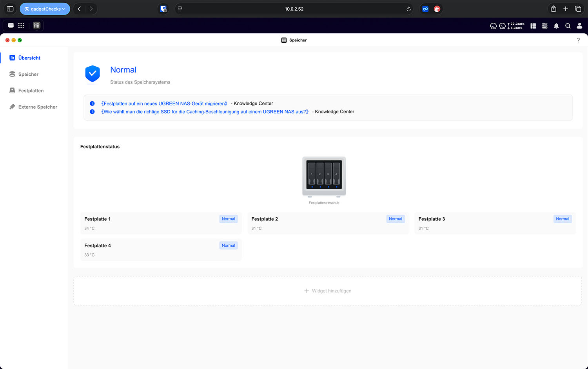Click the Speicher app icon in taskbar
Screen dimensions: 588x369
pyautogui.click(x=36, y=25)
